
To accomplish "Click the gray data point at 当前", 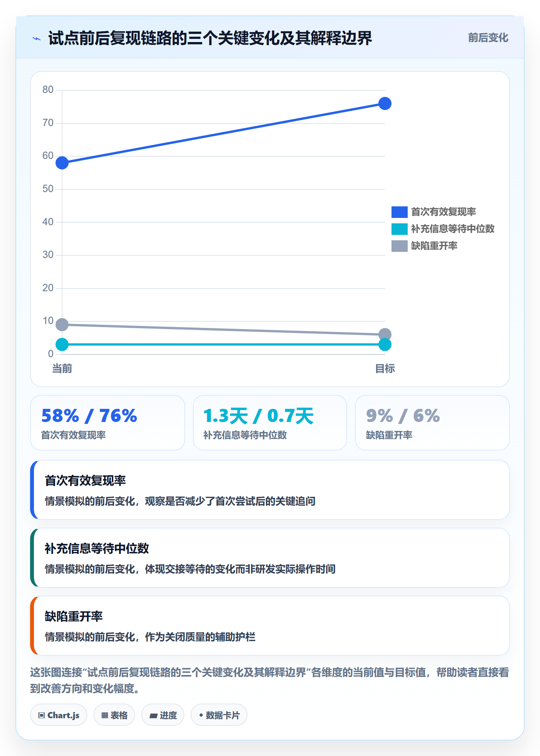I will pos(62,325).
